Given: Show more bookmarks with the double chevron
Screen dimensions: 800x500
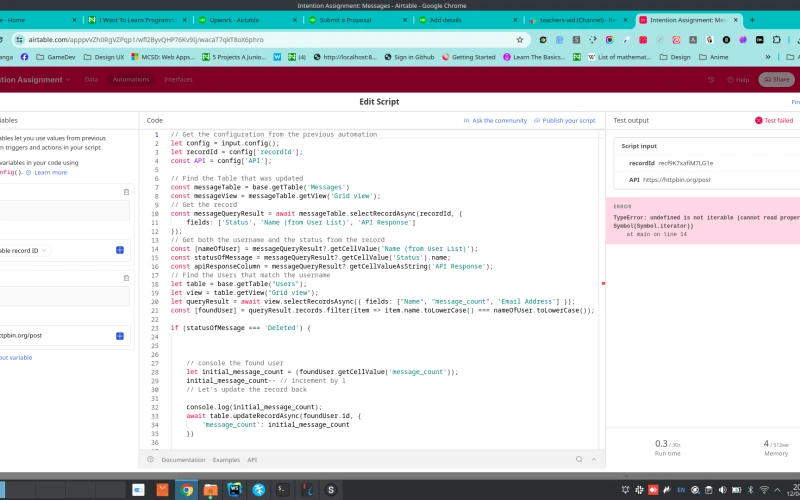Looking at the screenshot, I should (x=768, y=57).
